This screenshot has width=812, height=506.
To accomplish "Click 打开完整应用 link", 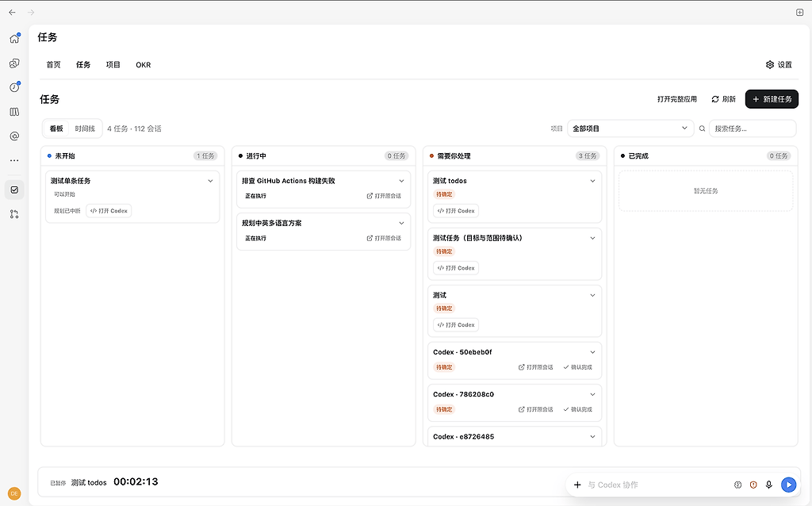I will coord(677,99).
